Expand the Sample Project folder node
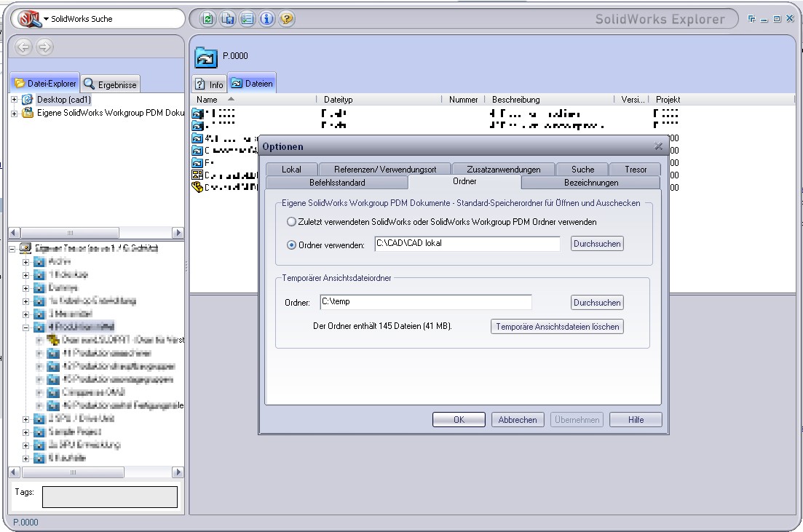803x532 pixels. coord(25,432)
